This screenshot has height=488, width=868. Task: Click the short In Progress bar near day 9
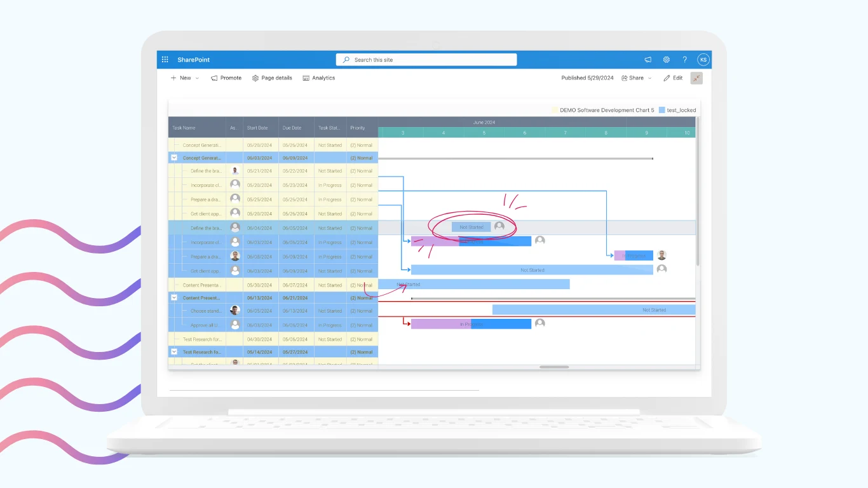634,255
